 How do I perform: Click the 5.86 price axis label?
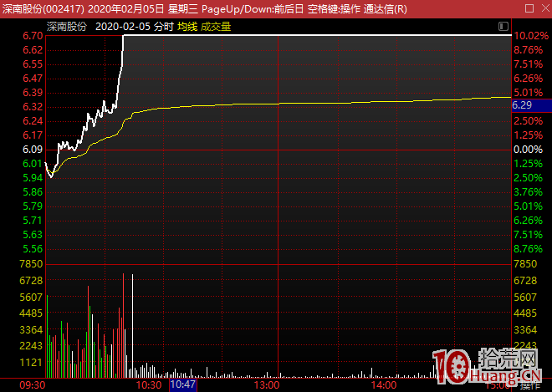(x=33, y=192)
